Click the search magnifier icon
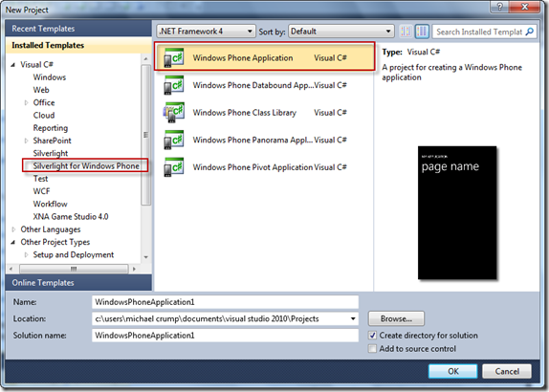This screenshot has height=392, width=549. click(530, 32)
